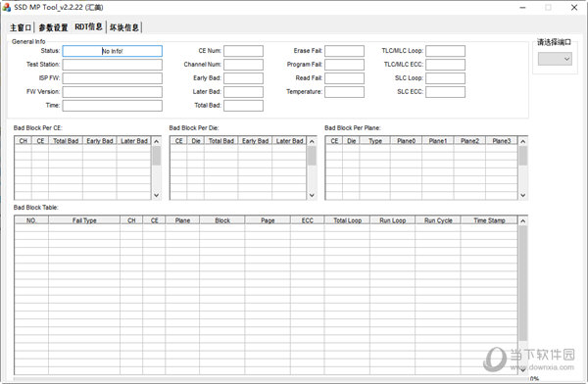Open the 参数设置 tab

pos(53,27)
